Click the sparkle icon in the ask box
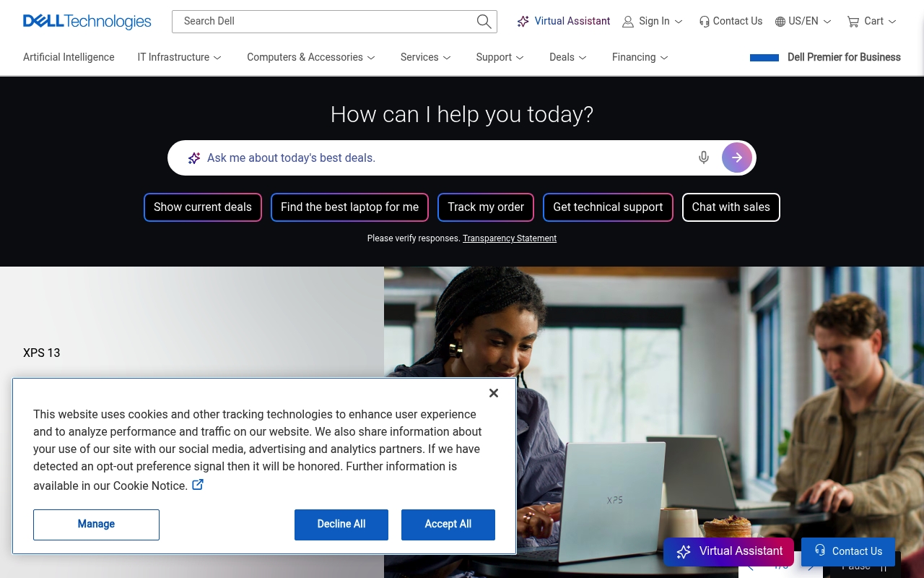Viewport: 924px width, 578px height. 194,158
